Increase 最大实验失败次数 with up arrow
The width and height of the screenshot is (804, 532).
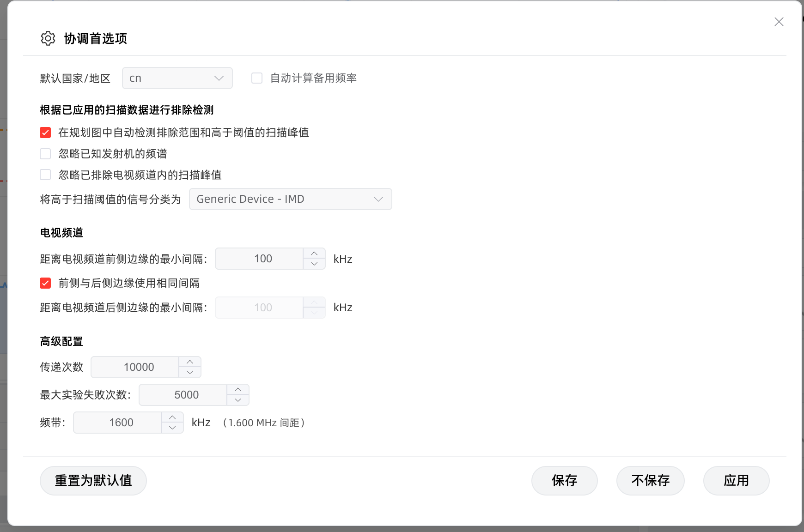click(x=238, y=390)
